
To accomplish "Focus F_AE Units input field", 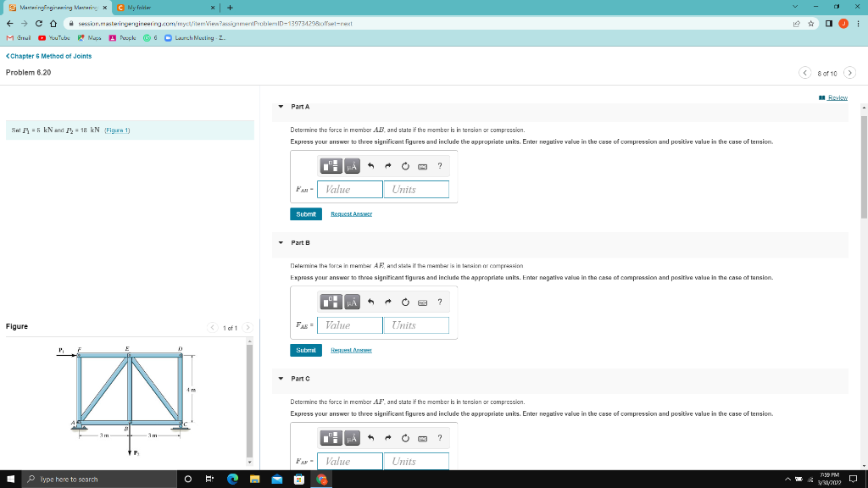I will 416,325.
